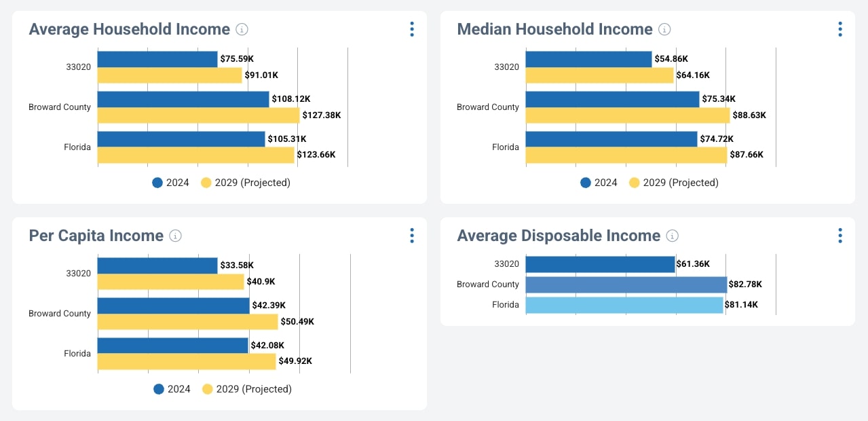
Task: Open Median Household Income options menu
Action: pos(840,29)
